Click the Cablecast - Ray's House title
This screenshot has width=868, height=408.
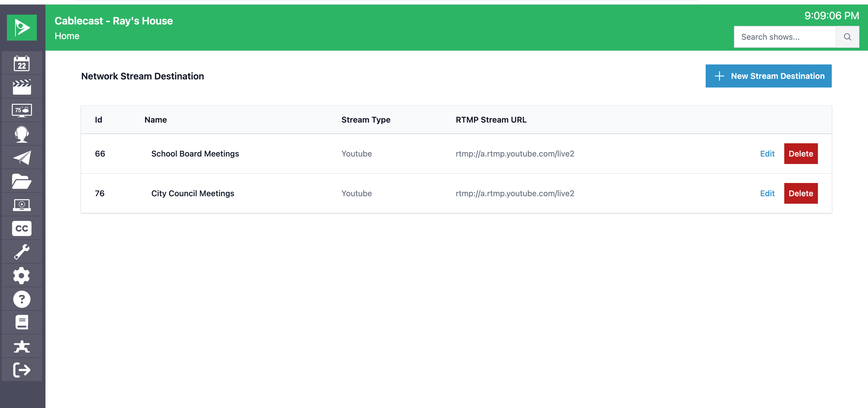click(114, 21)
